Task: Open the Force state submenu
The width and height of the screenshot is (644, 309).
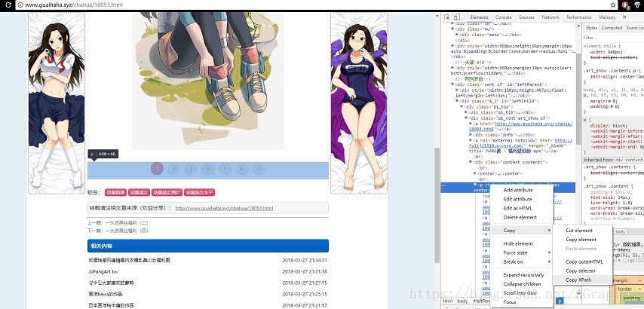Action: coord(522,252)
